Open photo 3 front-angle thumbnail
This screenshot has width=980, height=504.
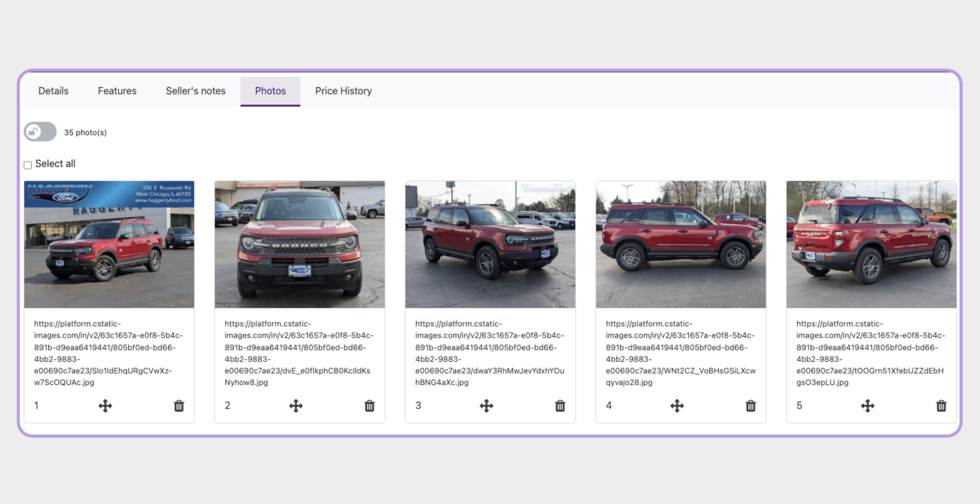click(490, 245)
